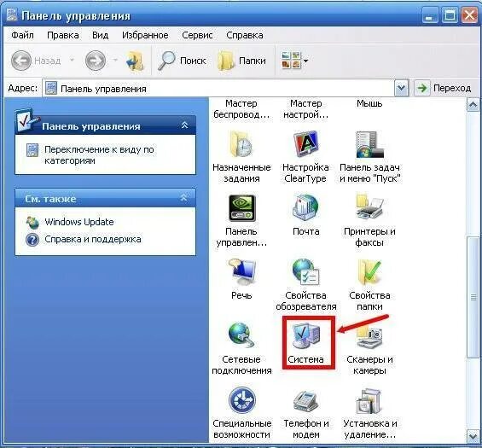Click the Мастер настрой… label
This screenshot has height=448, width=482.
point(306,109)
